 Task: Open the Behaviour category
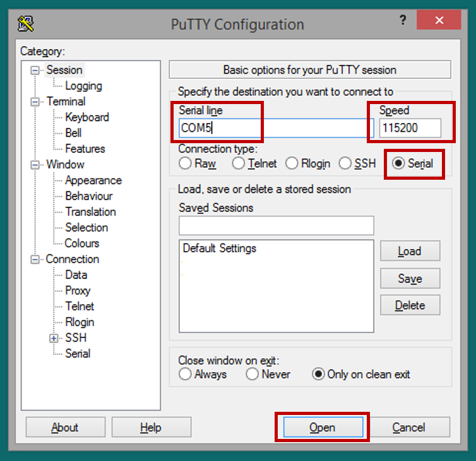coord(89,196)
